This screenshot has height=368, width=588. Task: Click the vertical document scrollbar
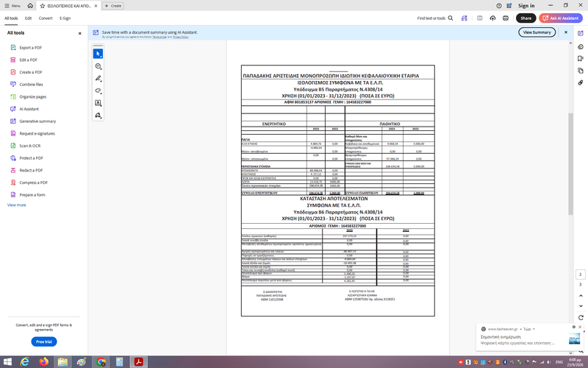tap(570, 164)
